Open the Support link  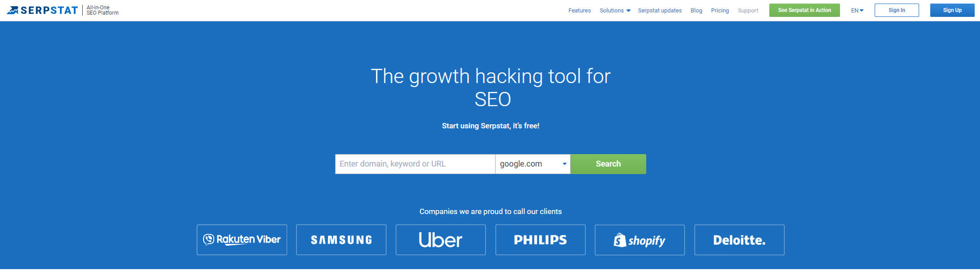pyautogui.click(x=748, y=10)
